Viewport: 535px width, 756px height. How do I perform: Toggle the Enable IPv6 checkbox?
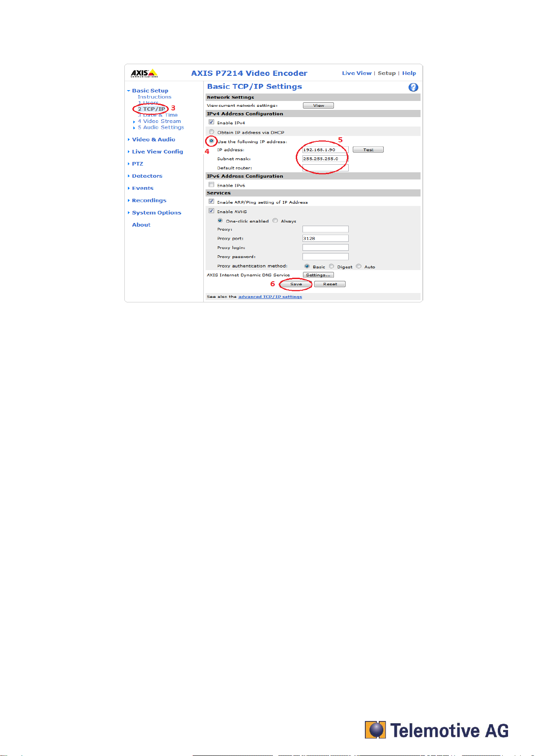[x=211, y=184]
